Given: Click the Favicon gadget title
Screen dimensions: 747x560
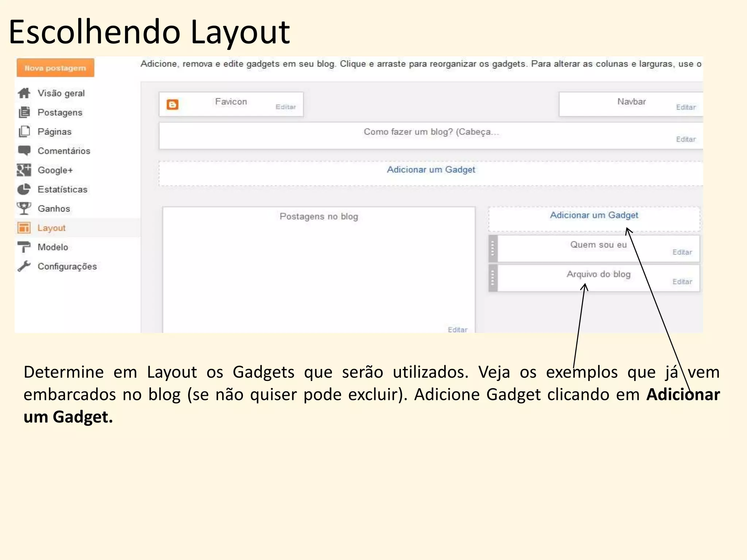Looking at the screenshot, I should (231, 102).
